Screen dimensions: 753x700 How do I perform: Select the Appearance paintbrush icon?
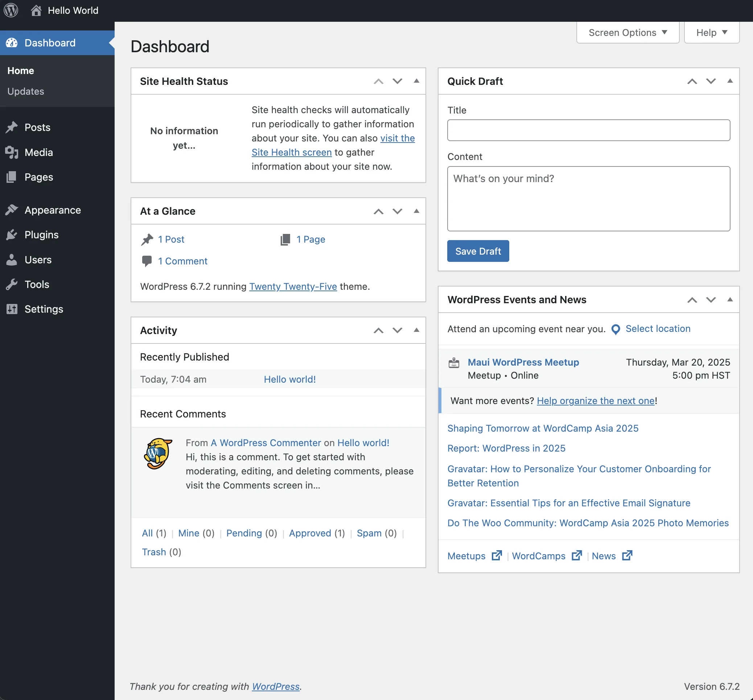[x=12, y=210]
